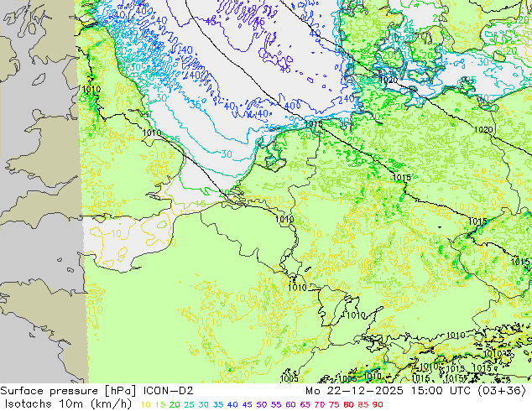The height and width of the screenshot is (411, 532).
Task: Click the red "85" legend value
Action: point(363,404)
